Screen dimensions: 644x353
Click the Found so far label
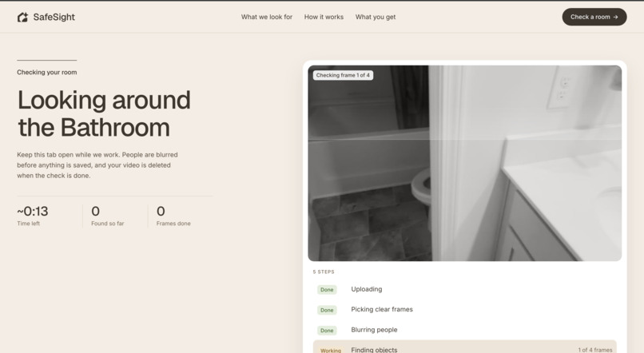[x=108, y=224]
